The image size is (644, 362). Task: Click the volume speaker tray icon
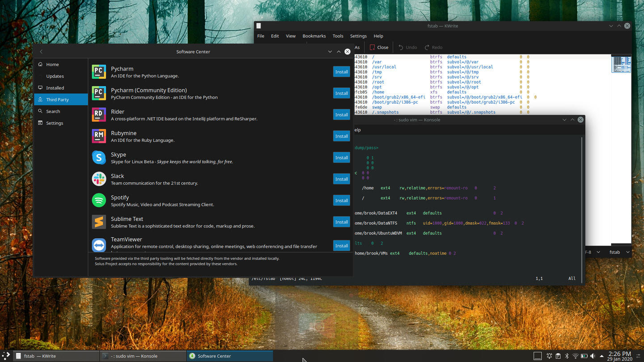pyautogui.click(x=593, y=356)
